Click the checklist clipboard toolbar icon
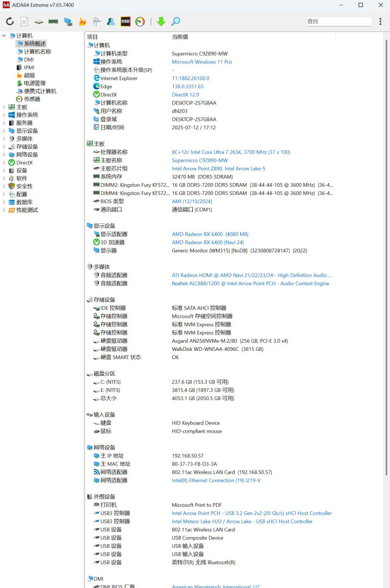 coord(97,22)
